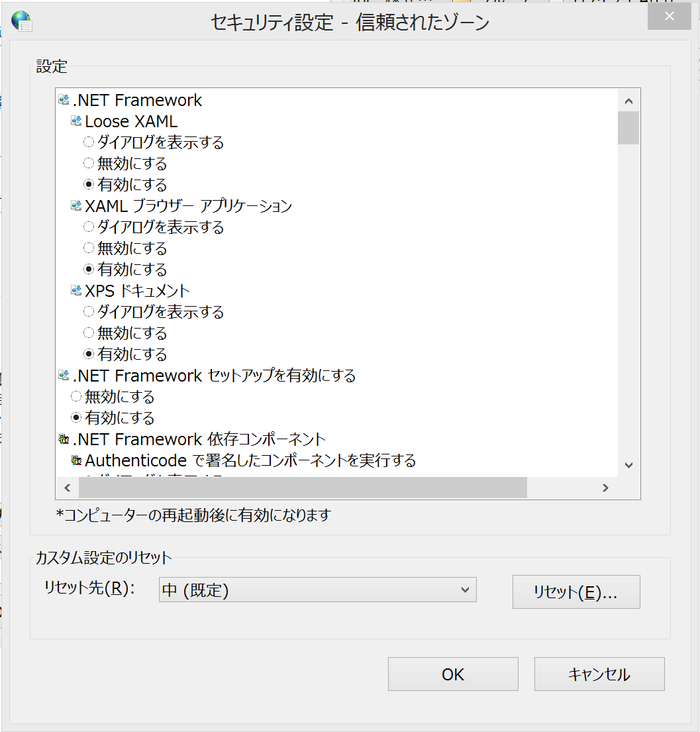Click the キャンセル button
The image size is (700, 732).
point(599,674)
